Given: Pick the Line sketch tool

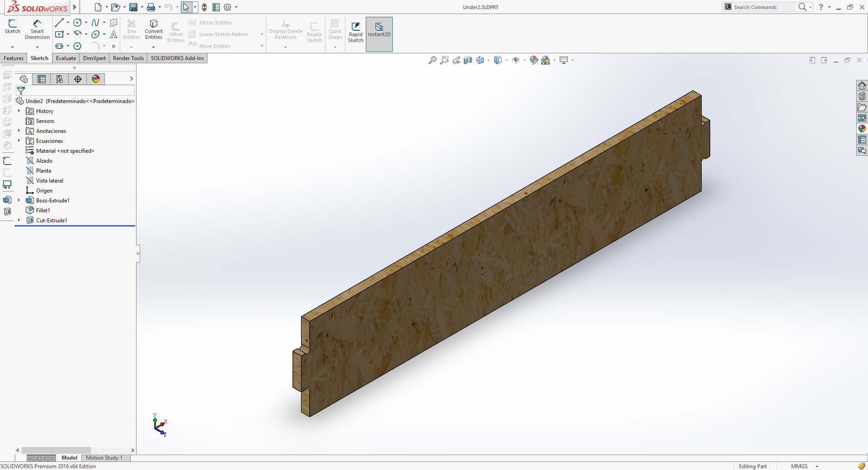Looking at the screenshot, I should (x=59, y=23).
